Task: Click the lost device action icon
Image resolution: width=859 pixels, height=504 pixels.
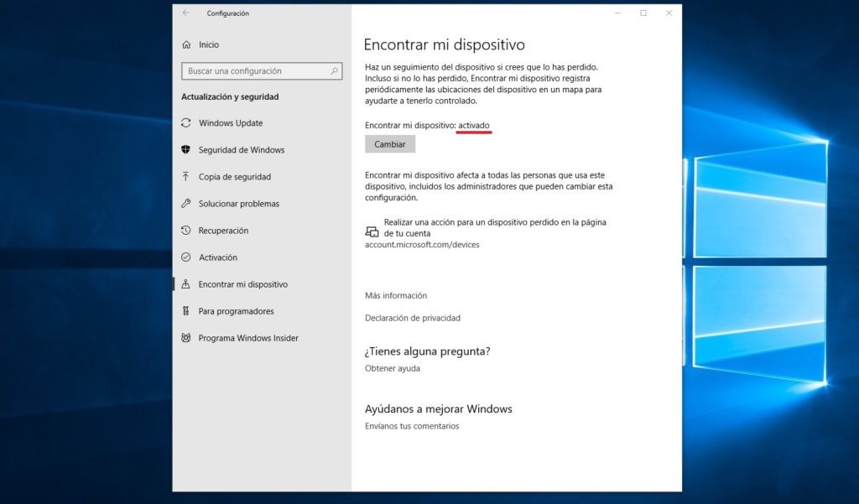Action: [x=372, y=231]
